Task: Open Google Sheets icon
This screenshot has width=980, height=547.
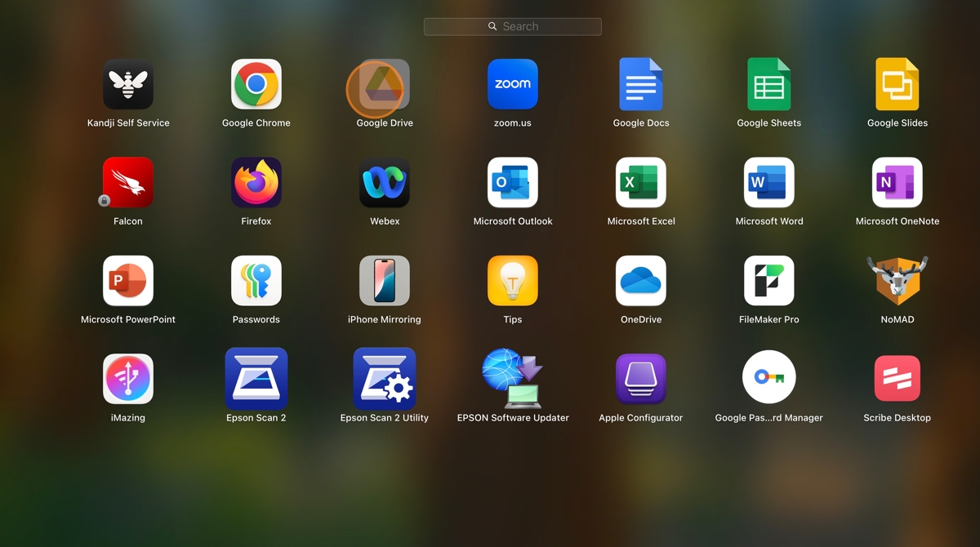Action: coord(769,84)
